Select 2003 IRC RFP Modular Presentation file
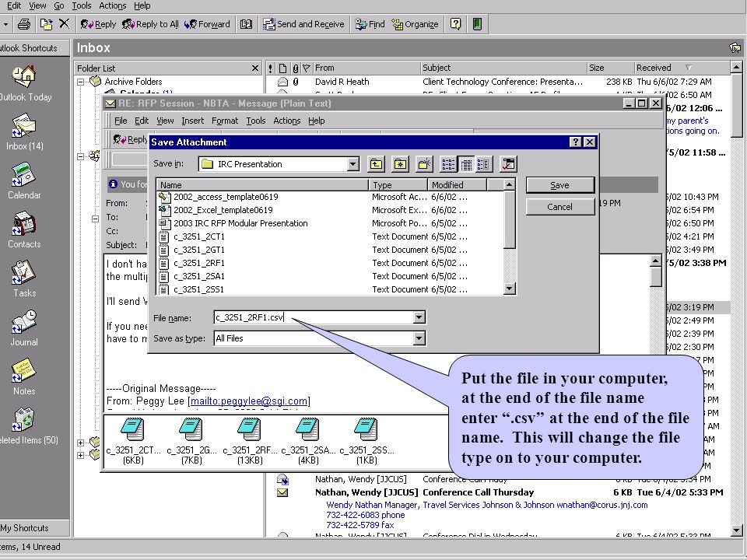Screen dimensions: 747x560 [x=240, y=223]
